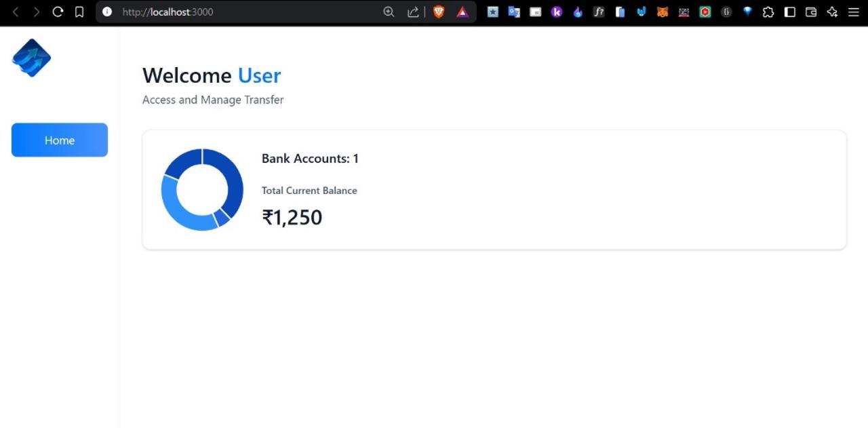Share this page via the share icon
This screenshot has height=428, width=868.
(412, 12)
